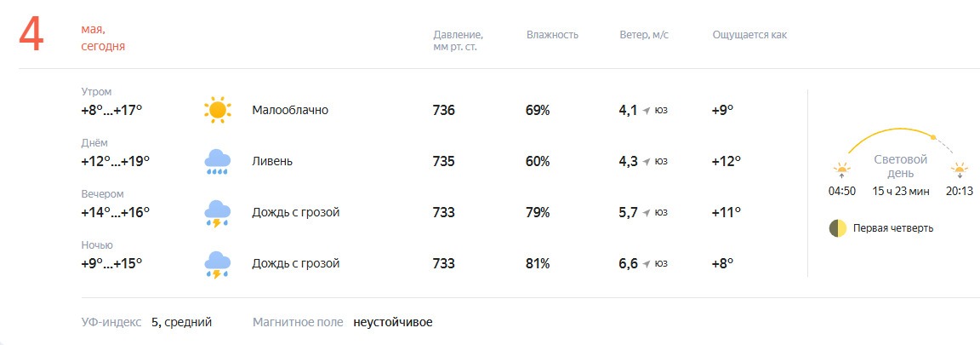
Task: Click the UV index value '5, средний'
Action: [181, 323]
